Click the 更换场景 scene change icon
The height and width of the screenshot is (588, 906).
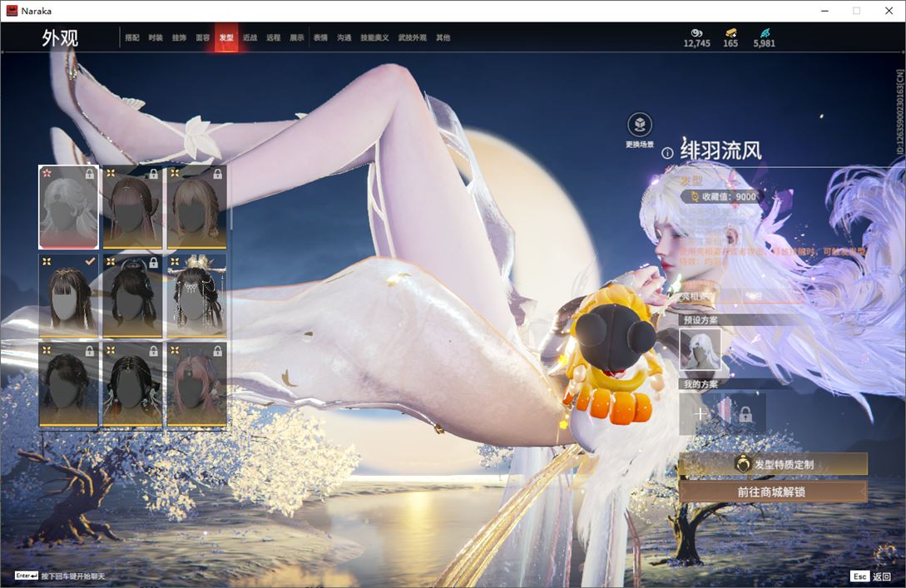[x=640, y=124]
